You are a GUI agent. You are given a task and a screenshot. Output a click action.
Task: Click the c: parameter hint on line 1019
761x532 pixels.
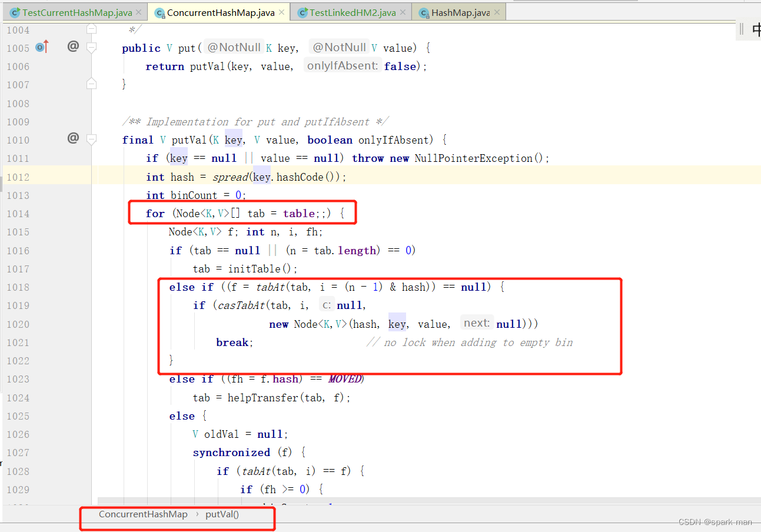point(327,305)
